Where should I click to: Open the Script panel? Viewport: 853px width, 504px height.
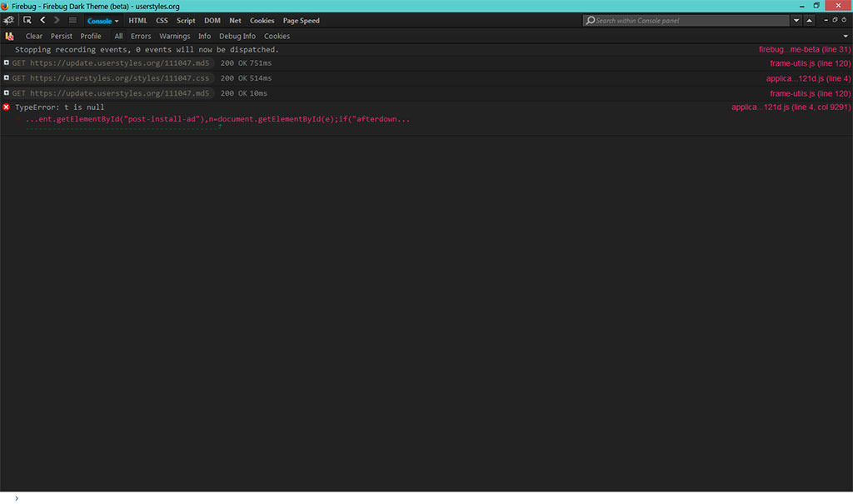click(x=186, y=21)
